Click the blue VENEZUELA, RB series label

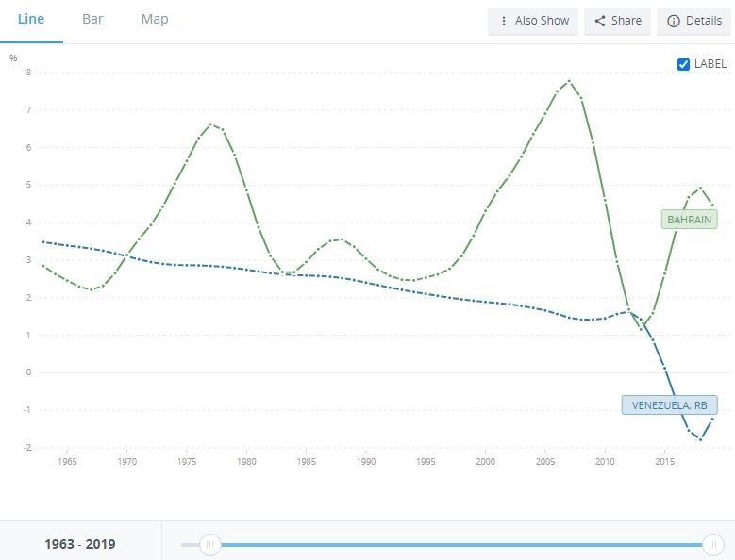tap(669, 405)
